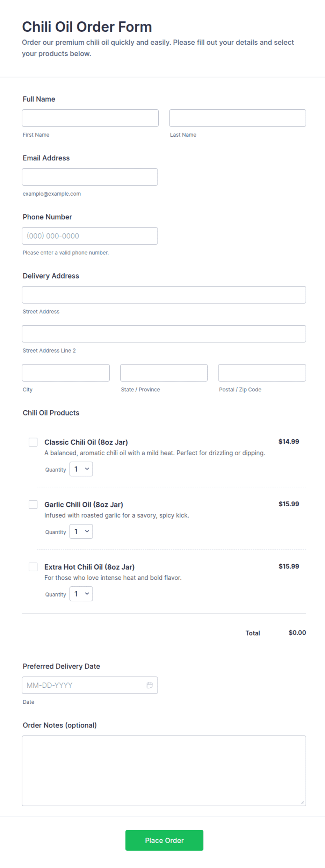Check the Classic Chili Oil checkbox

pos(33,442)
